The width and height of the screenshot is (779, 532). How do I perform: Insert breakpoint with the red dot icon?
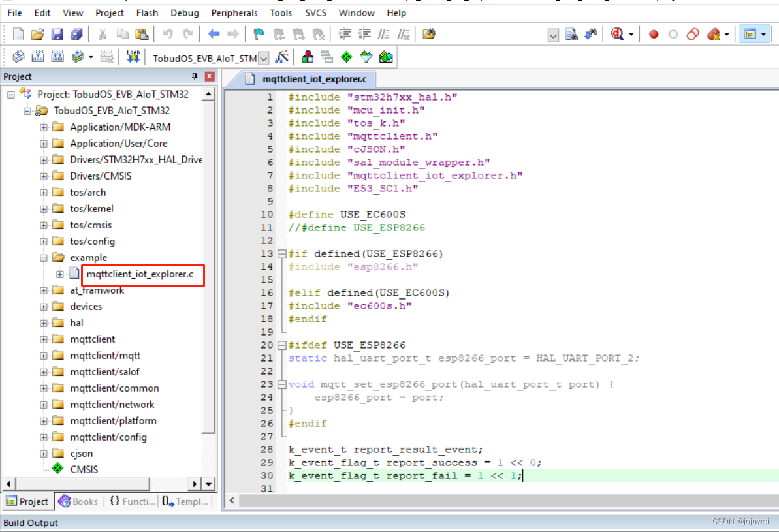coord(654,34)
